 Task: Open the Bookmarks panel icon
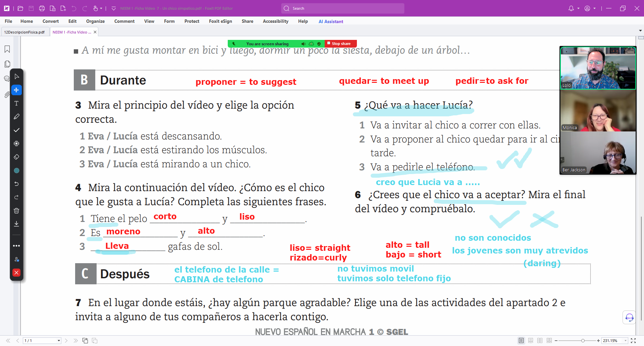(7, 49)
